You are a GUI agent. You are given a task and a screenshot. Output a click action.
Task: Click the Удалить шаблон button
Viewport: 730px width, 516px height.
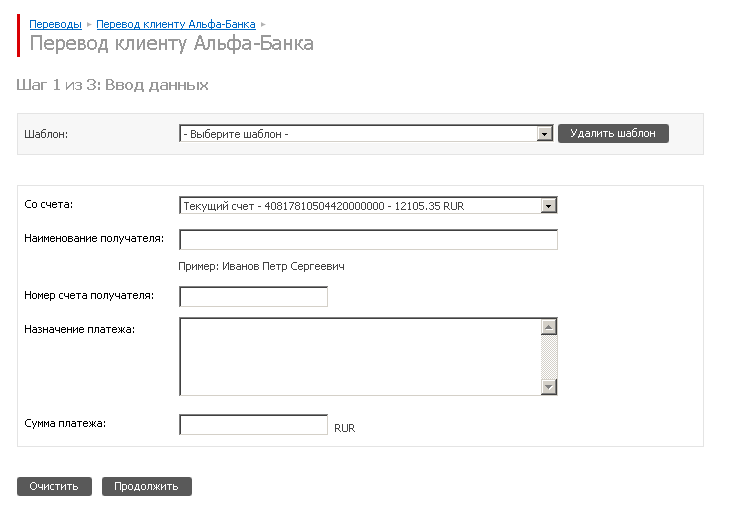click(613, 133)
